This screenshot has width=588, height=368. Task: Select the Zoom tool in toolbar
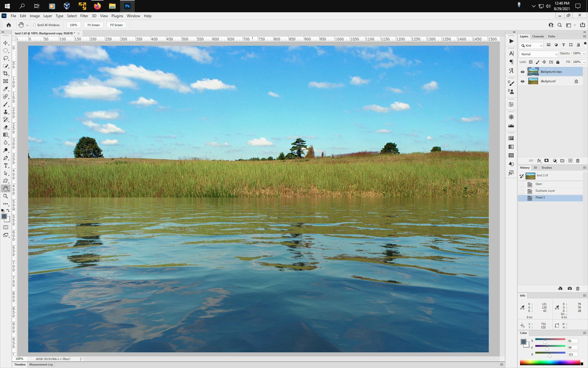6,196
